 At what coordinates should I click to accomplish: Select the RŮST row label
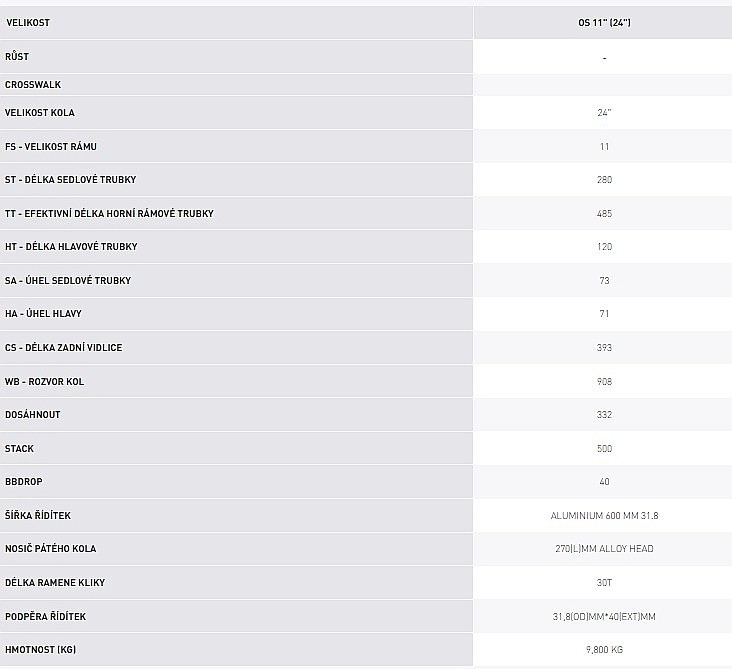[17, 57]
